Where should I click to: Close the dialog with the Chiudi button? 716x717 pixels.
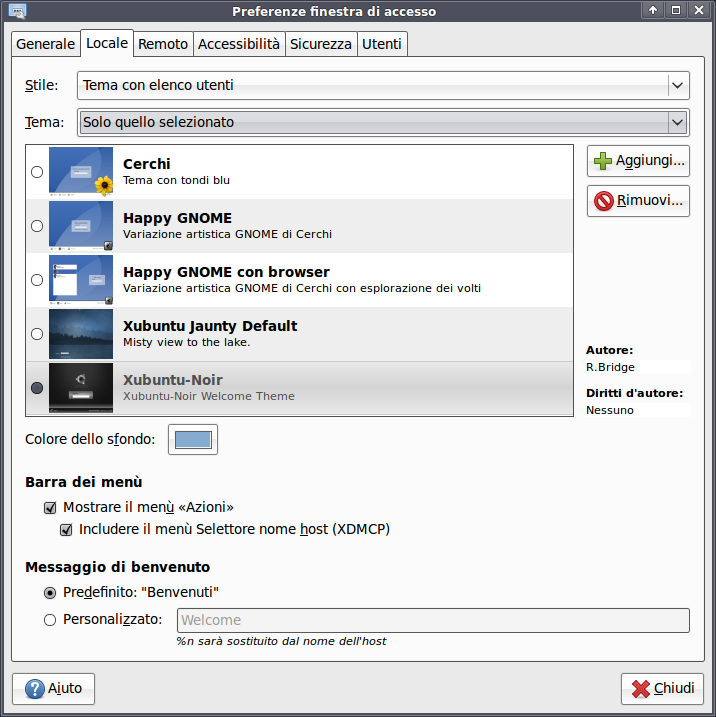(x=662, y=689)
